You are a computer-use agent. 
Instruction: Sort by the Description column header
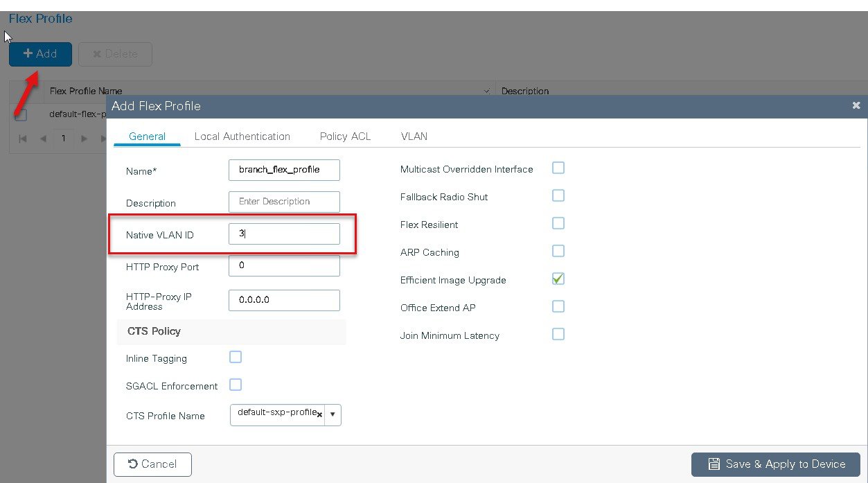pos(525,91)
